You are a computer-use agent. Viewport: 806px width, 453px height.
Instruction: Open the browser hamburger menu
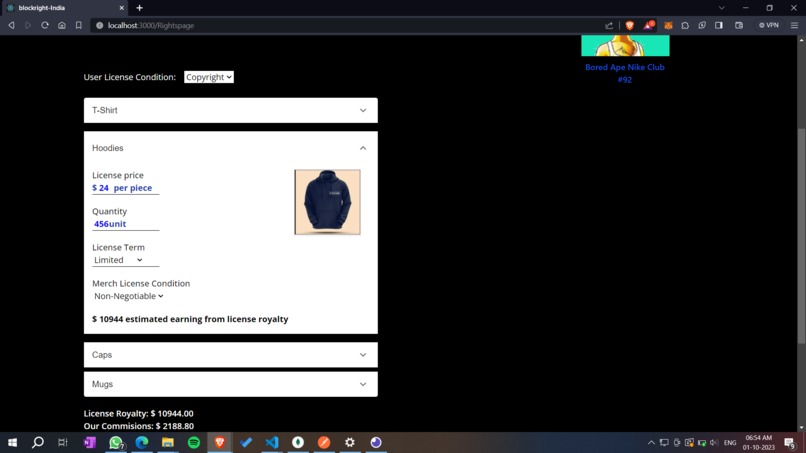[794, 25]
